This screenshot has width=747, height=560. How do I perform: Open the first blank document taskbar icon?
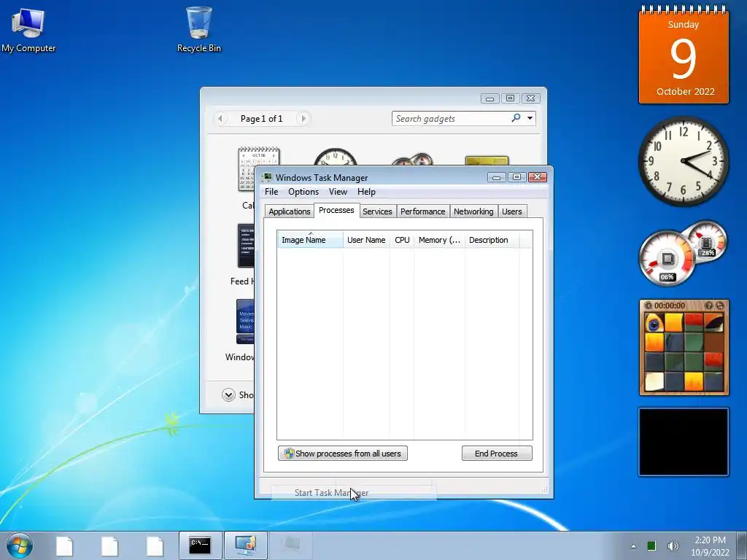tap(64, 545)
